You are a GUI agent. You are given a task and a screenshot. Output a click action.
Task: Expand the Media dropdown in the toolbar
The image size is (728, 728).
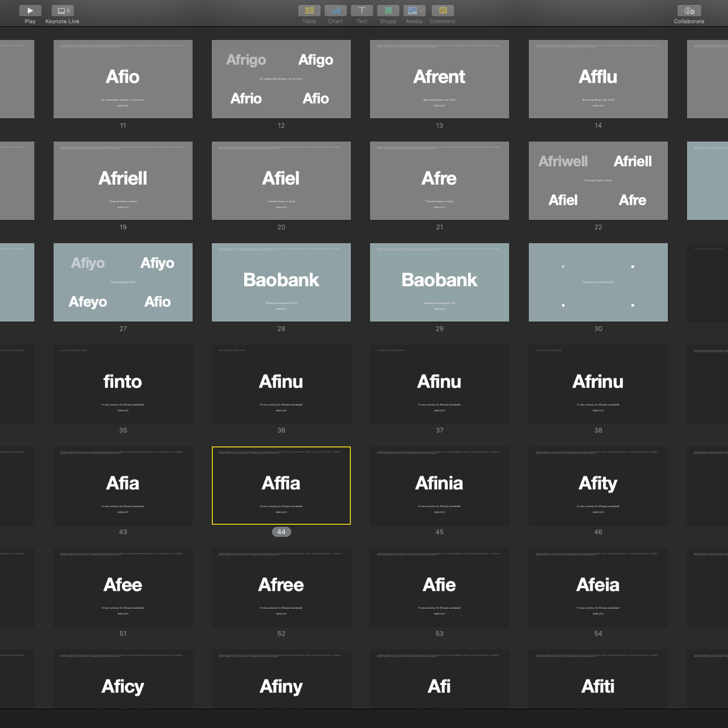coord(422,11)
